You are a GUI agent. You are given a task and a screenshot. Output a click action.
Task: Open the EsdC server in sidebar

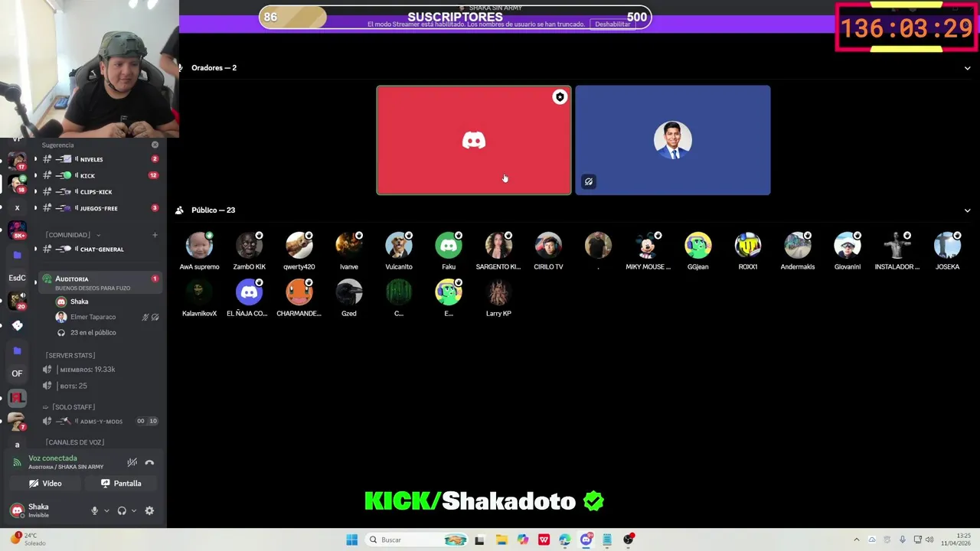[17, 278]
